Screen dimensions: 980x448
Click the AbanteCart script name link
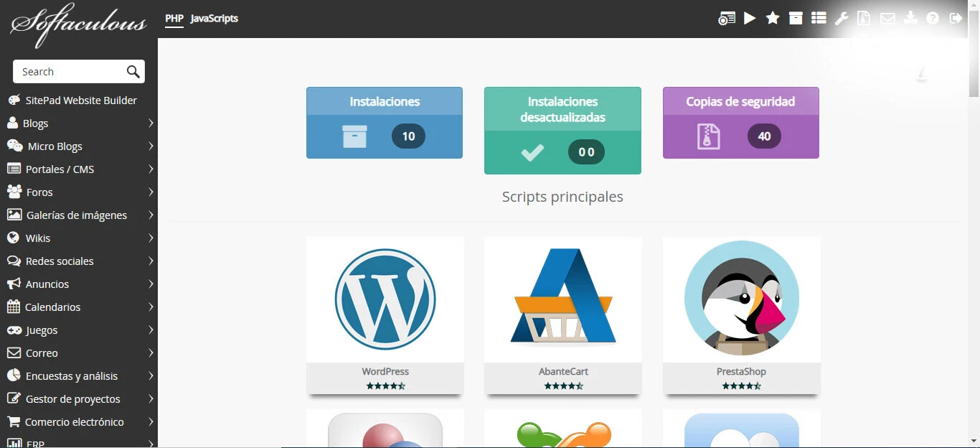(563, 371)
